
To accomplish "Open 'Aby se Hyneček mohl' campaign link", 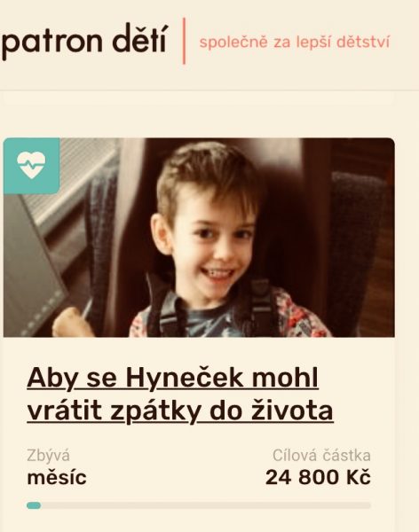I will click(x=172, y=378).
